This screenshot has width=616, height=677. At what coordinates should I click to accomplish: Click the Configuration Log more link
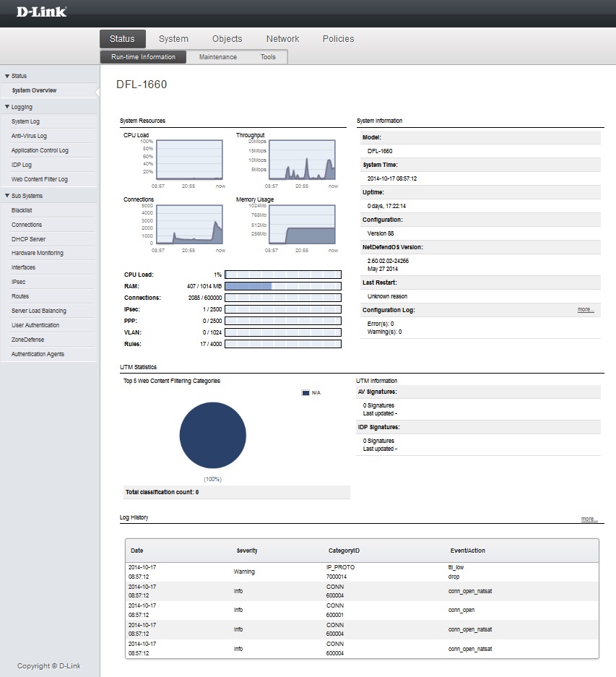pyautogui.click(x=586, y=310)
